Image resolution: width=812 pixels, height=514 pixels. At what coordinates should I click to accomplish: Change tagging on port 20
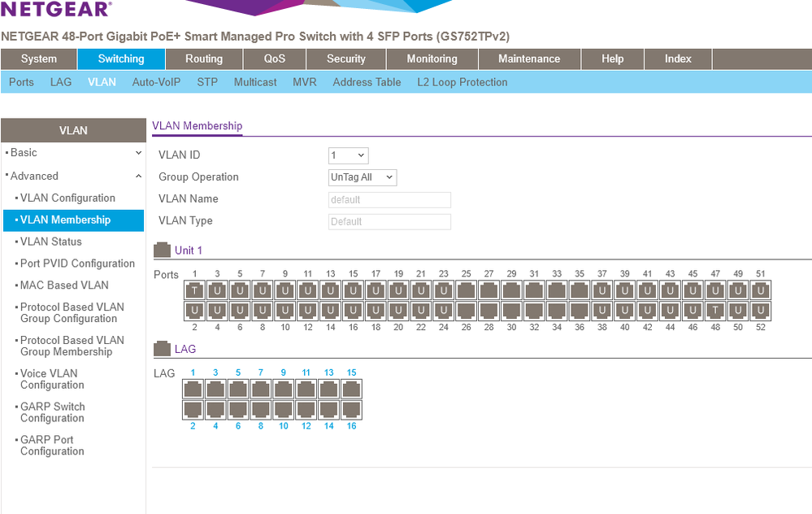398,311
